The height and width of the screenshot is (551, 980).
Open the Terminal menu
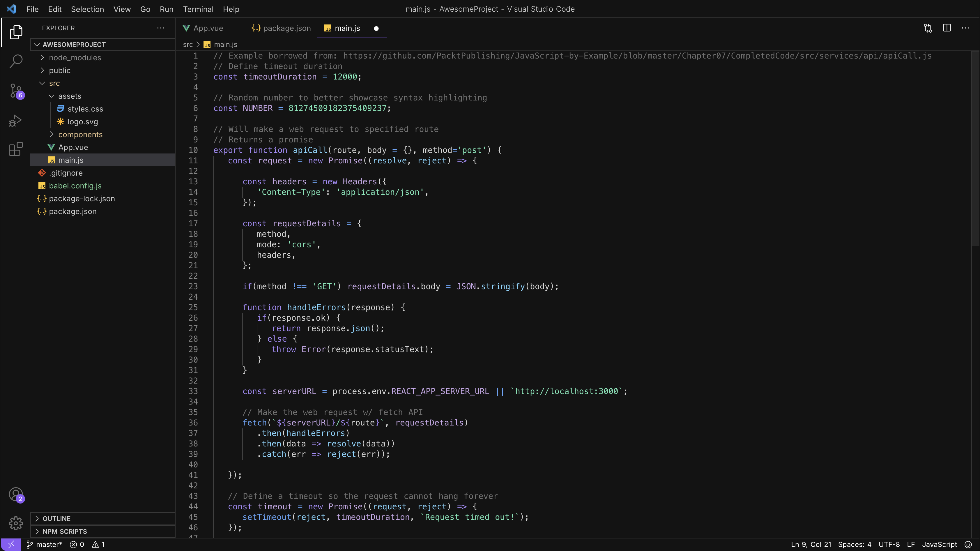[198, 9]
